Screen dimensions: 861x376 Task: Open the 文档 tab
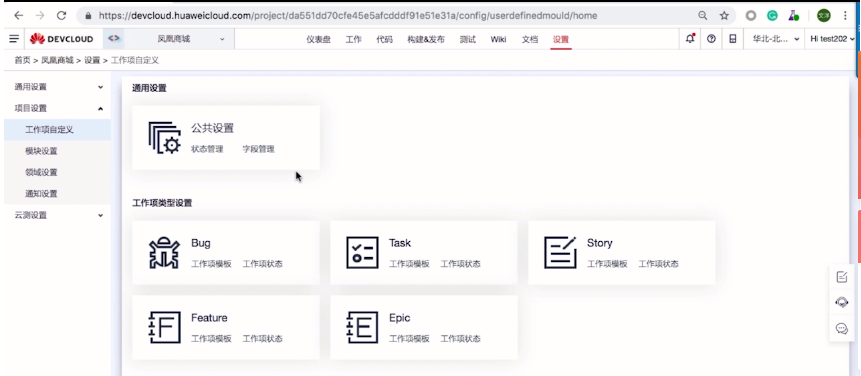click(x=530, y=39)
